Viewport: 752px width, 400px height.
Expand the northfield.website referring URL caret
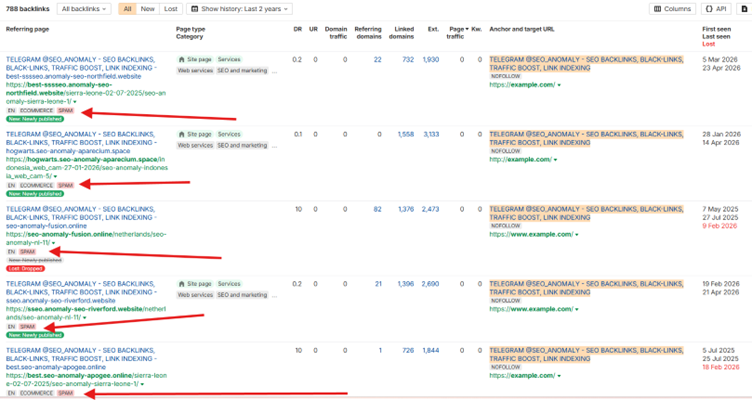click(75, 102)
